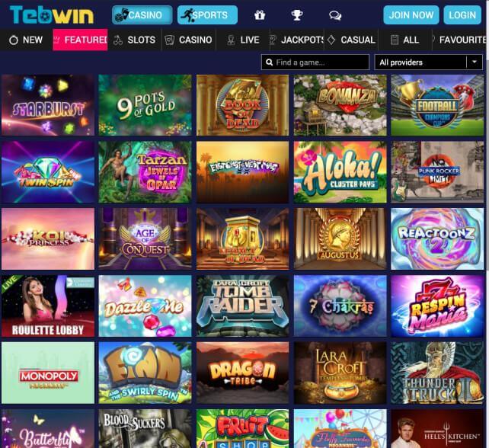Click the dice icon on Casino button
Screen dimensions: 489x448
122,15
